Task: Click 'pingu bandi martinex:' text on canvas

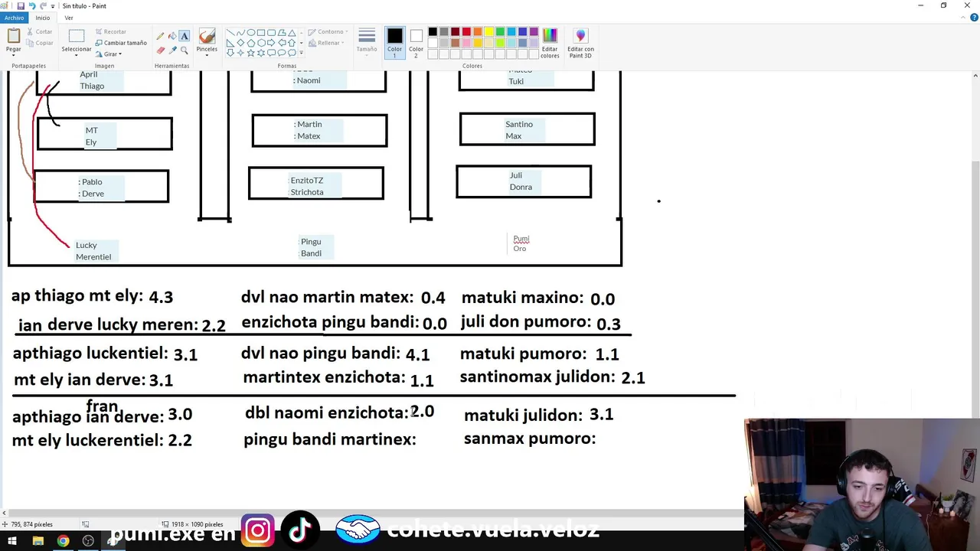Action: [330, 440]
